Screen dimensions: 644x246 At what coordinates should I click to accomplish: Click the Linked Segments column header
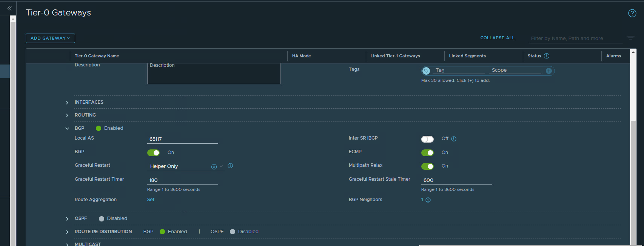[467, 56]
